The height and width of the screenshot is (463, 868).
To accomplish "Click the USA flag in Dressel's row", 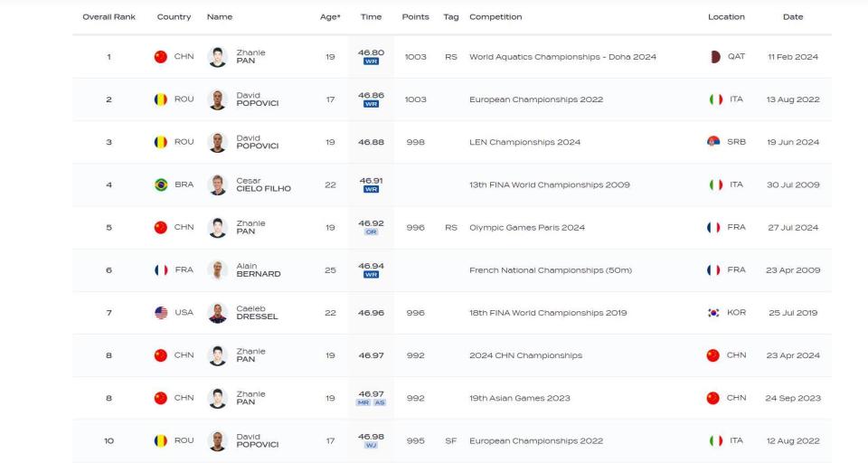I will (x=161, y=313).
